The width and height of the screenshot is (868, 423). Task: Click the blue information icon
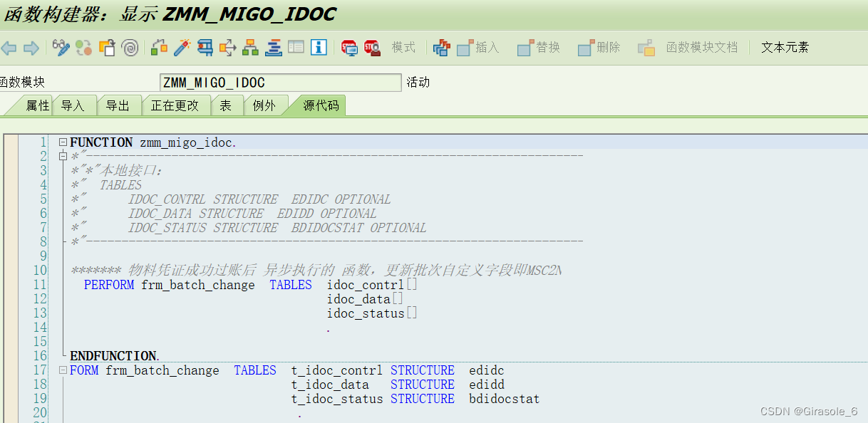pos(318,48)
